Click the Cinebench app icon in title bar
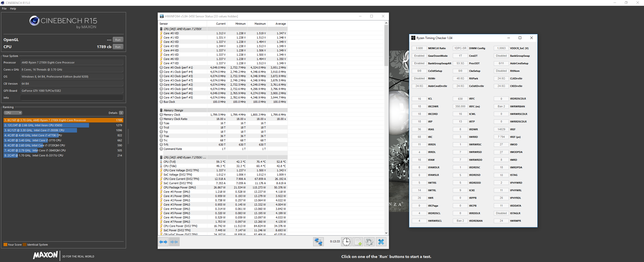Viewport: 644px width, 262px height. [x=3, y=3]
